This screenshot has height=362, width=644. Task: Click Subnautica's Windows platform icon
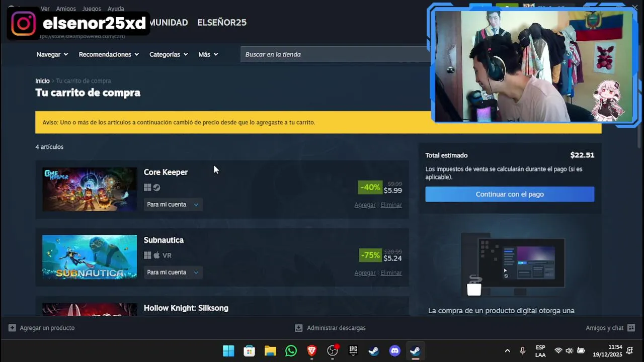[x=147, y=255]
